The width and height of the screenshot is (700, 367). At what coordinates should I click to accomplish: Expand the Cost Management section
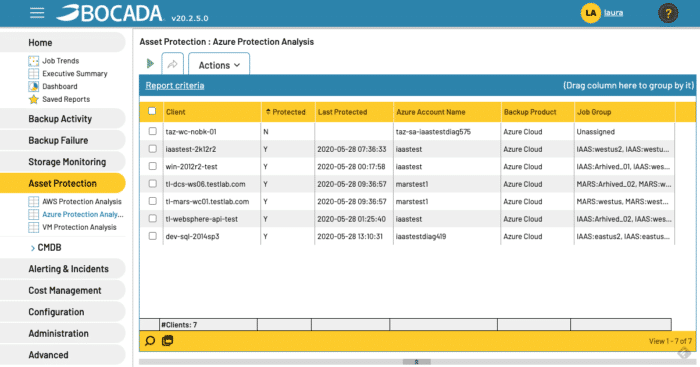click(x=62, y=290)
